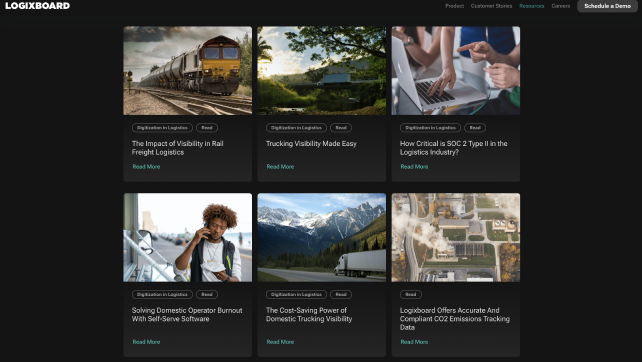Viewport: 642px width, 362px height.
Task: Click Digitization tag on Trucking Visibility card
Action: click(x=296, y=128)
